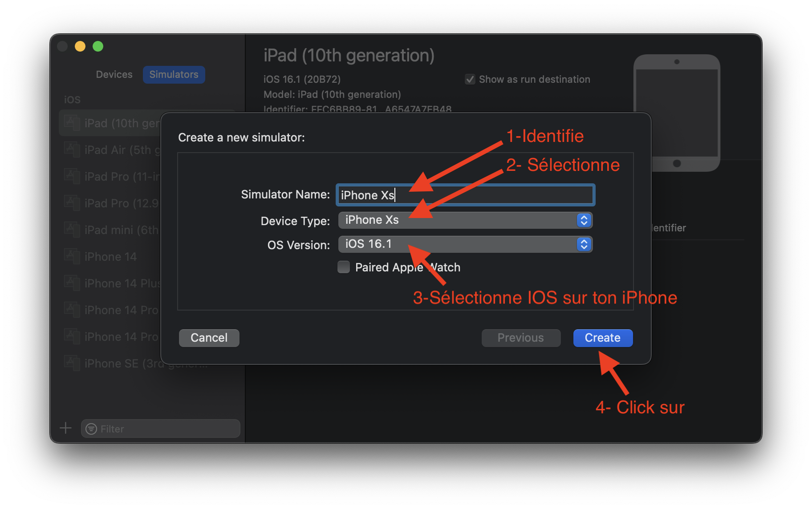Select the Simulators tab
Image resolution: width=812 pixels, height=509 pixels.
(174, 75)
